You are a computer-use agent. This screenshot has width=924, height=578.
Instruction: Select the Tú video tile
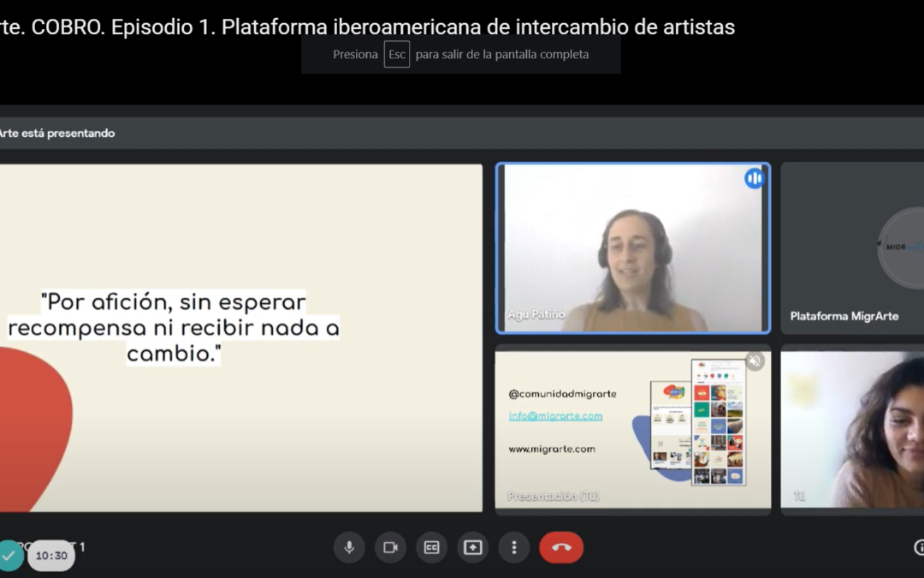852,429
